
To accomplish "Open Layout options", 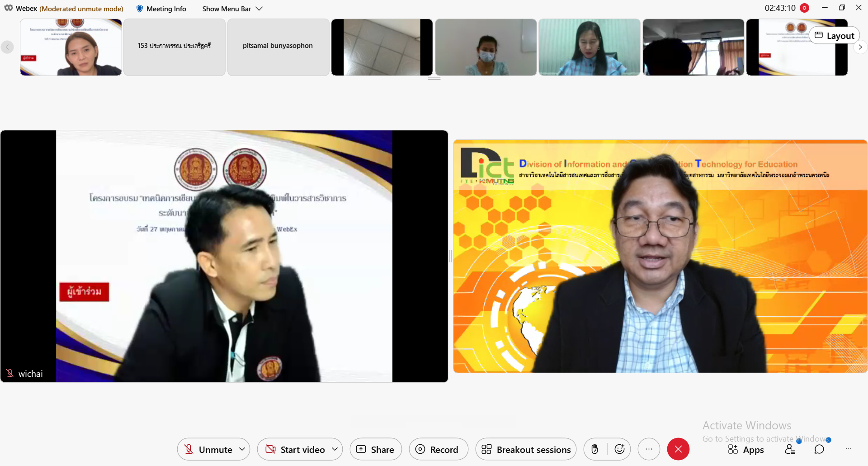I will (x=834, y=36).
